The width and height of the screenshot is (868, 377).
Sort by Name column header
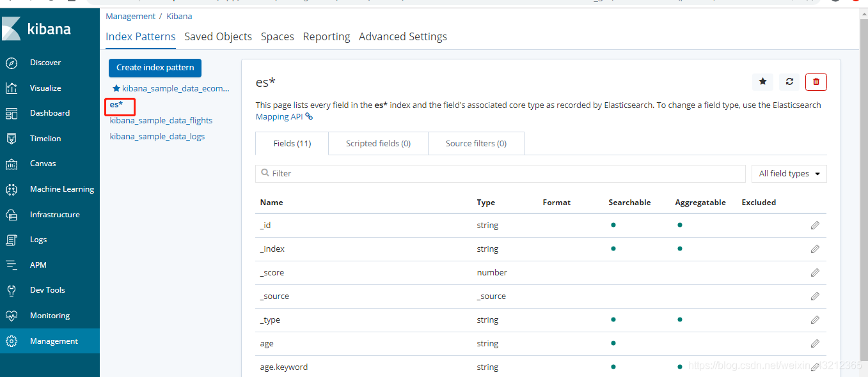271,203
